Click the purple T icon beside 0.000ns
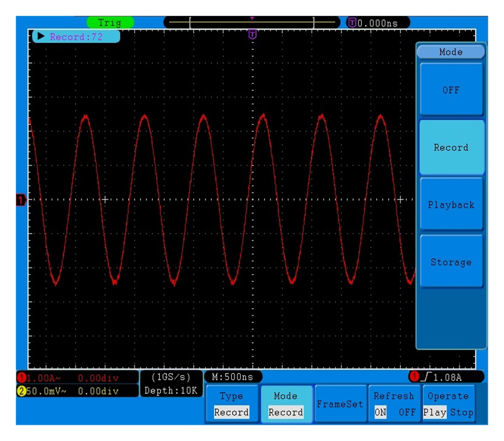 coord(352,23)
